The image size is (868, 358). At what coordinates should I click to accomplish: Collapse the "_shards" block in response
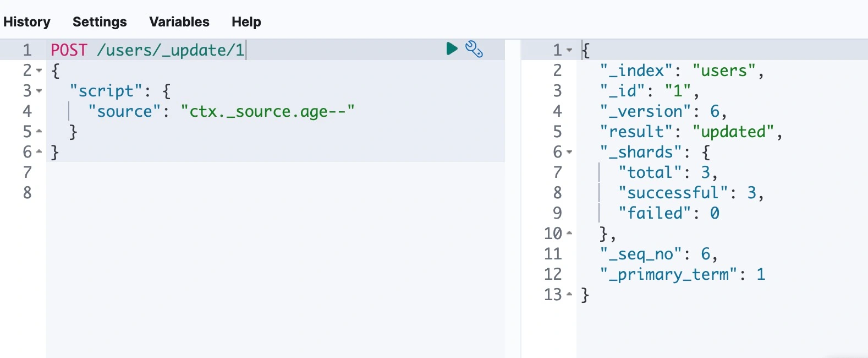pos(569,152)
